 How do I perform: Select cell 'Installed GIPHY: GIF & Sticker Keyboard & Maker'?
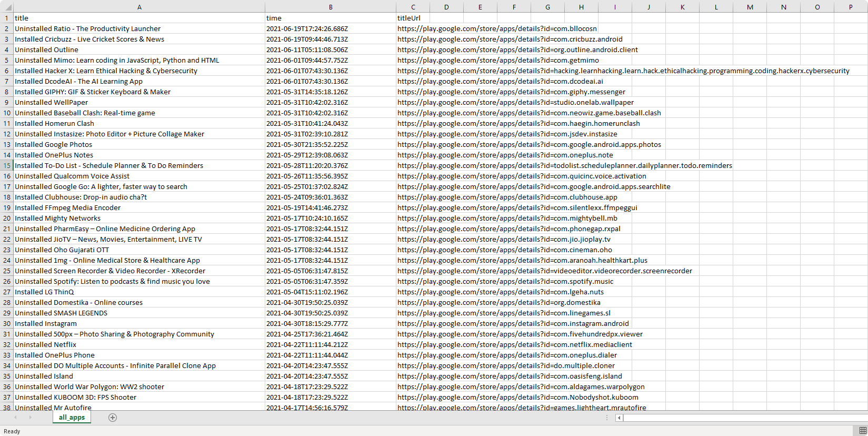[139, 92]
